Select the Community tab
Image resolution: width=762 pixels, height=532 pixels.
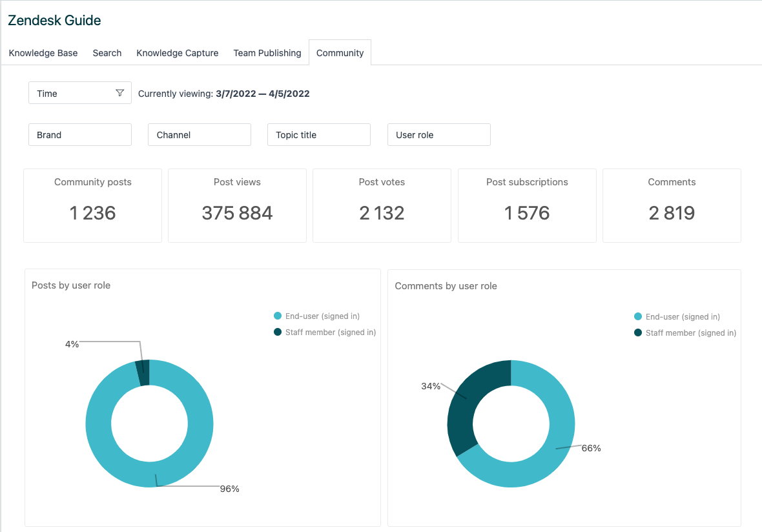pyautogui.click(x=340, y=53)
